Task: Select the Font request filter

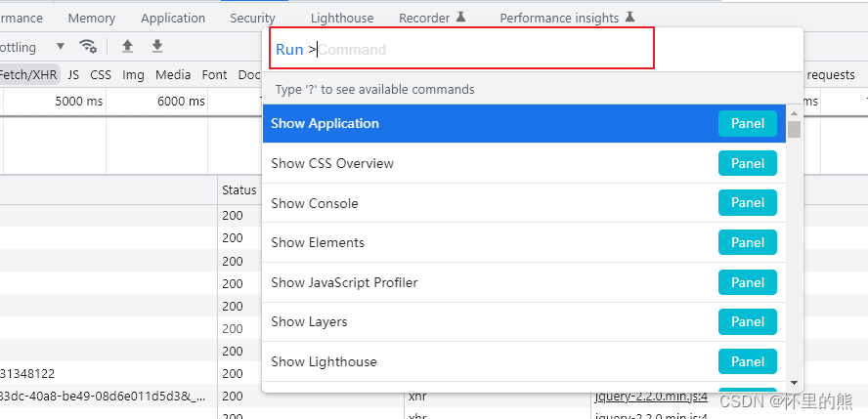Action: coord(215,74)
